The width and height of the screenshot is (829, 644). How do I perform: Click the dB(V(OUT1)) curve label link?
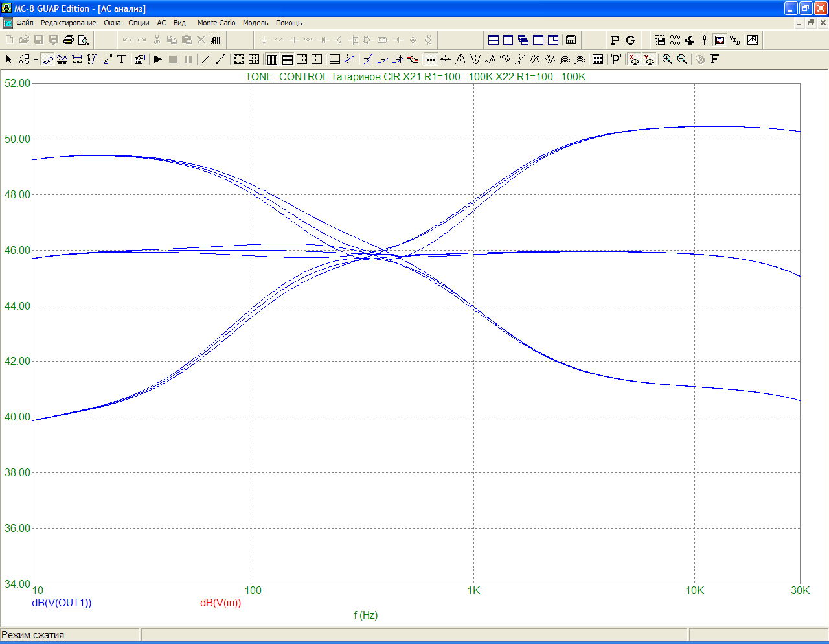(62, 603)
